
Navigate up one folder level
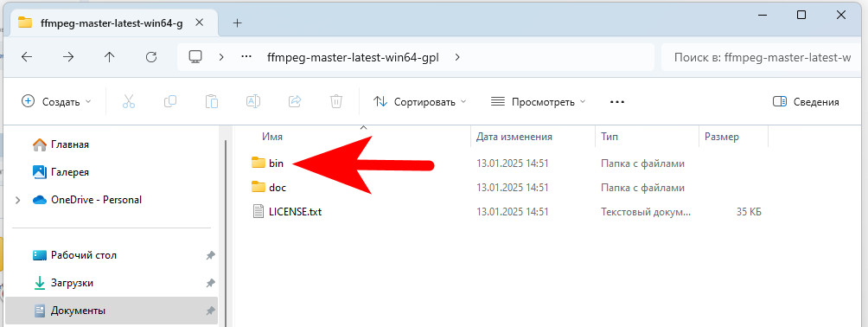click(110, 57)
